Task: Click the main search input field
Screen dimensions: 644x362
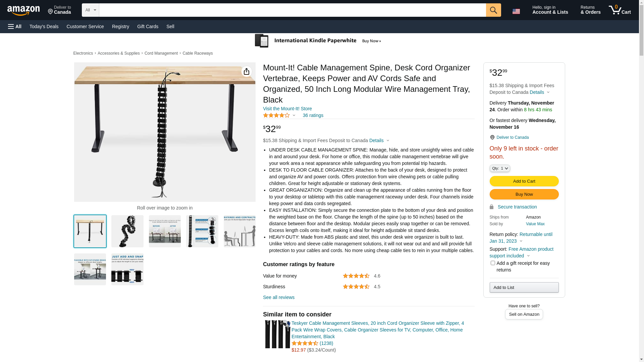Action: tap(292, 10)
